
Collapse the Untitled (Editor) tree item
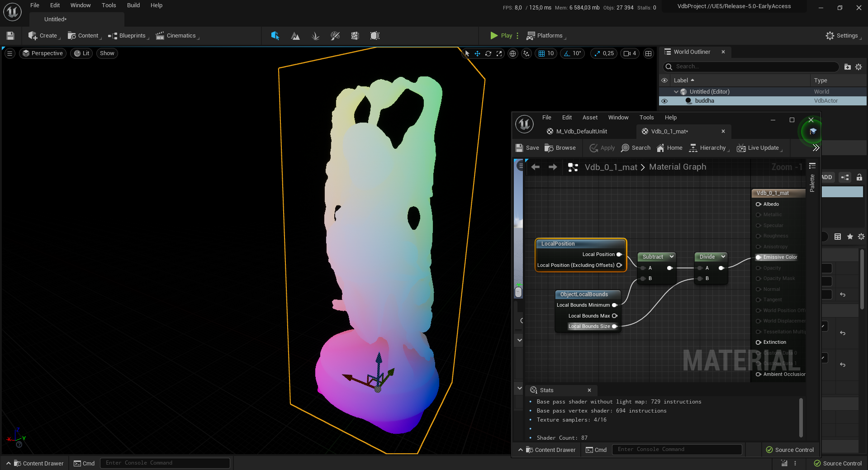point(676,92)
